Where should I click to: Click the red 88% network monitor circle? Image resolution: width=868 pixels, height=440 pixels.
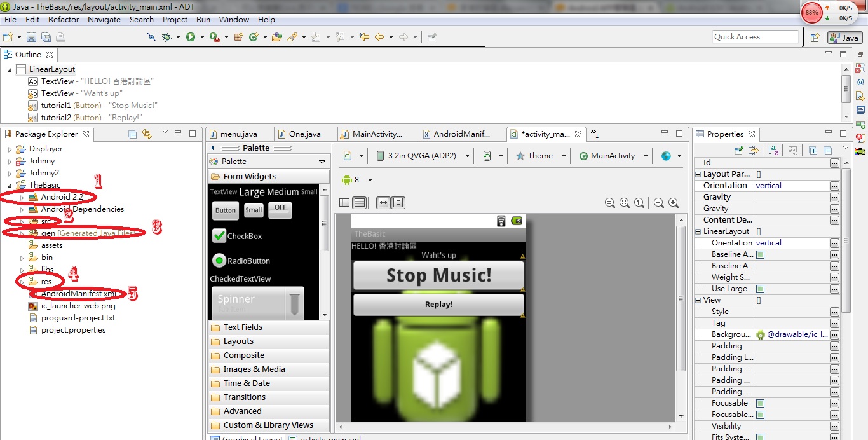click(811, 13)
